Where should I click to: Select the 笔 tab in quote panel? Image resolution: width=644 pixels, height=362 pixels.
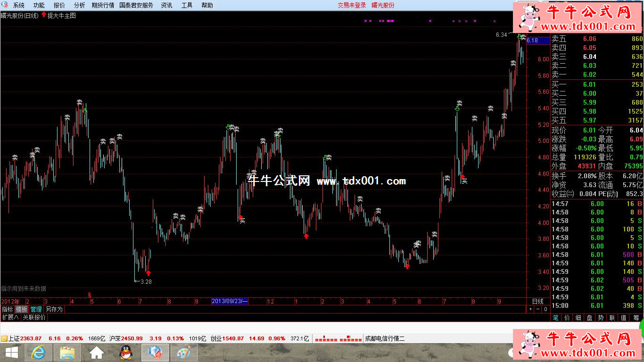point(556,318)
